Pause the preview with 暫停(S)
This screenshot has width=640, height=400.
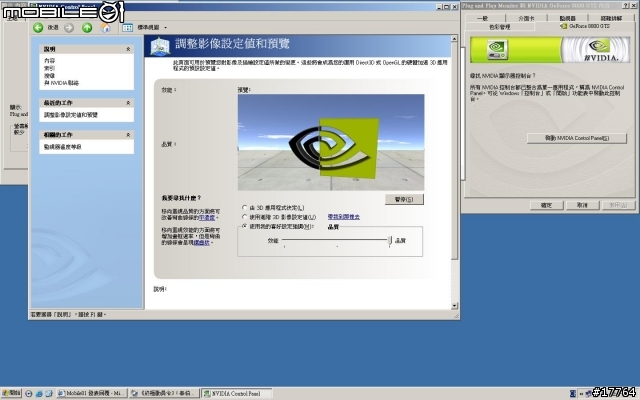(x=404, y=199)
